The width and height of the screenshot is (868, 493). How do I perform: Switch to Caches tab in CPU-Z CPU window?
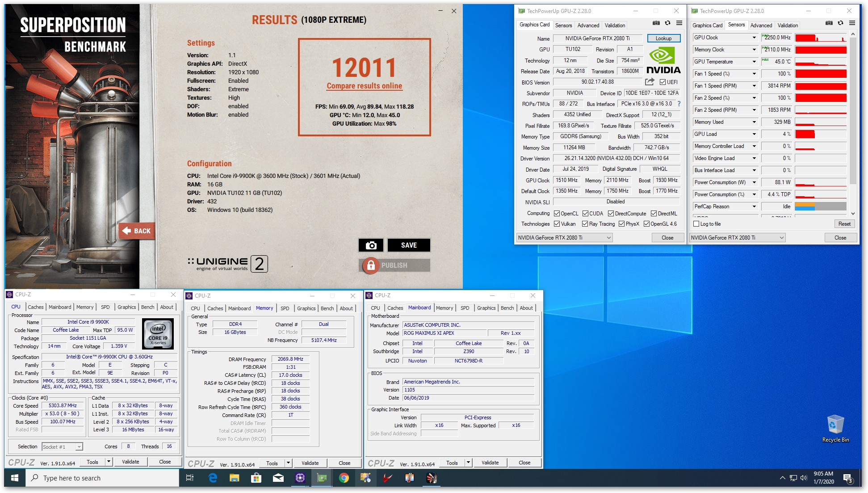36,307
